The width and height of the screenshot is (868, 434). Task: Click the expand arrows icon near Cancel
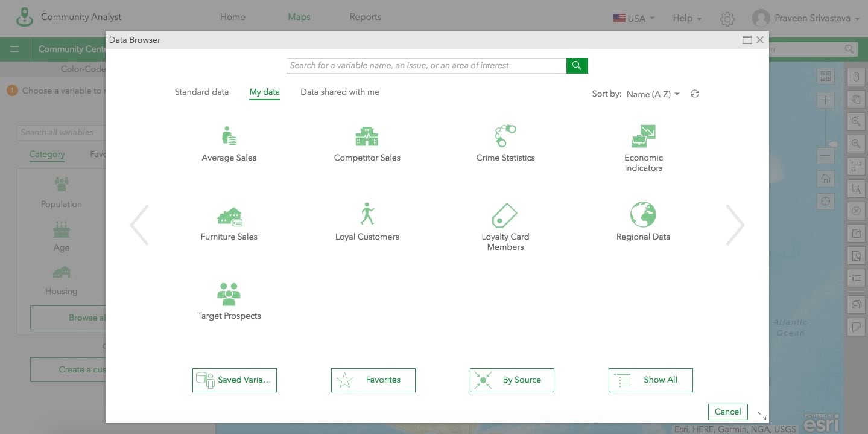[762, 416]
